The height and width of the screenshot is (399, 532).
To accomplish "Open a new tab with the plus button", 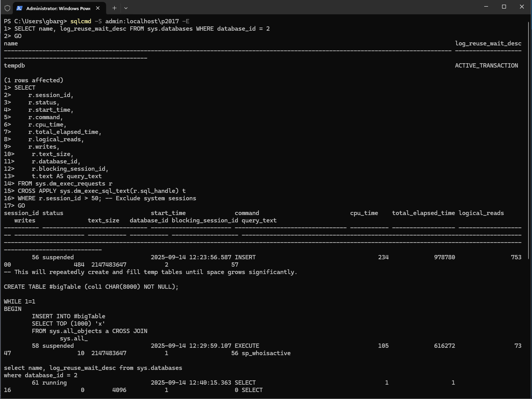I will 114,8.
